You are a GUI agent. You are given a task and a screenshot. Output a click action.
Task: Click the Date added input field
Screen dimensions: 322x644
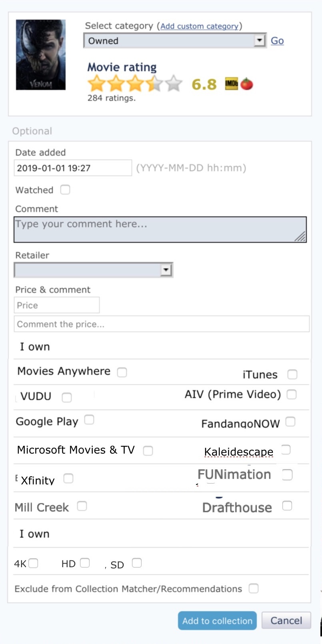point(73,168)
